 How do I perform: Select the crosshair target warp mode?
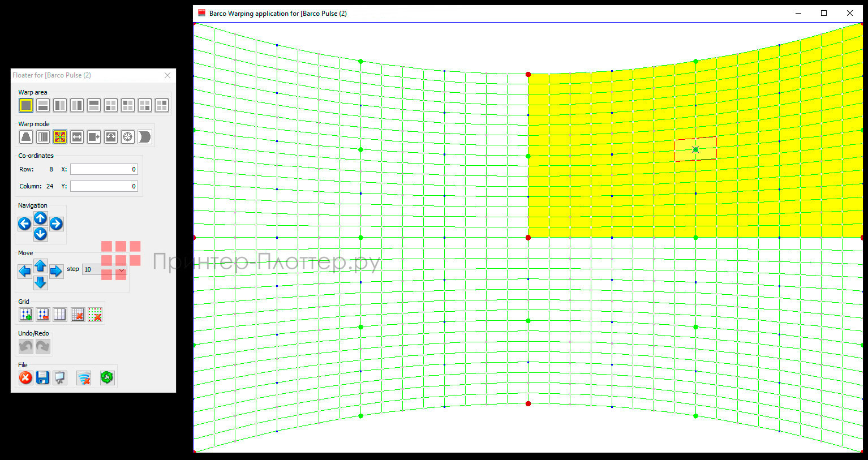128,137
